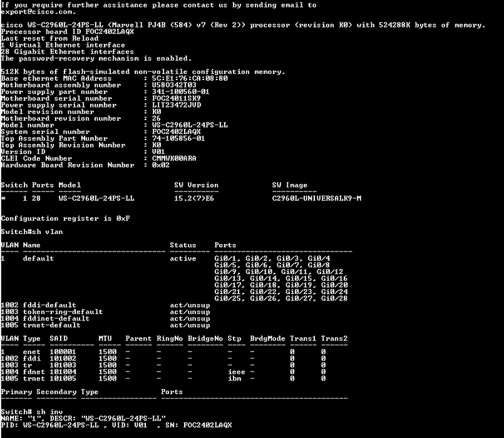Select CLEI code number CMMWK00ARA

pos(174,159)
